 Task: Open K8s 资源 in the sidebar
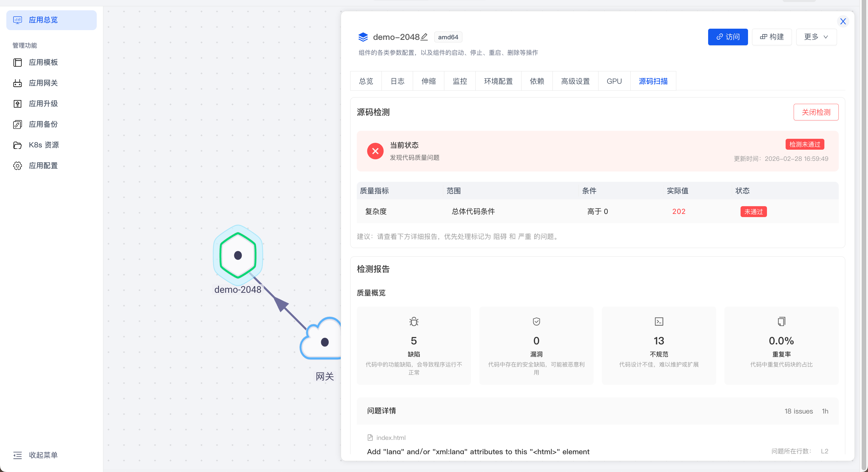point(43,145)
